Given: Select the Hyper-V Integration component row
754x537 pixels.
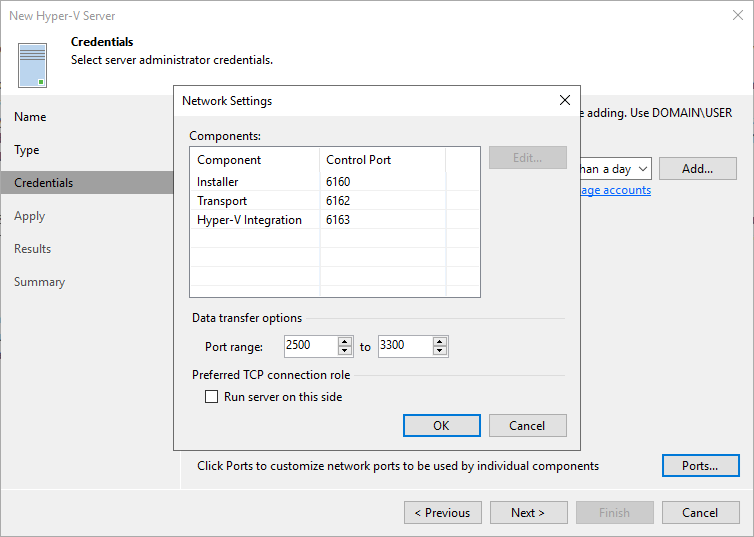Looking at the screenshot, I should click(335, 220).
